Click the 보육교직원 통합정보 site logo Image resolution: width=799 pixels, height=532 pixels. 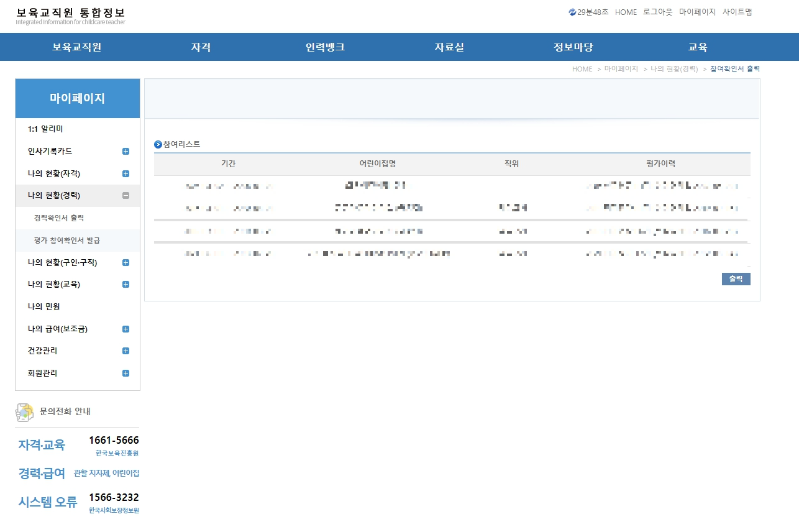[x=71, y=16]
